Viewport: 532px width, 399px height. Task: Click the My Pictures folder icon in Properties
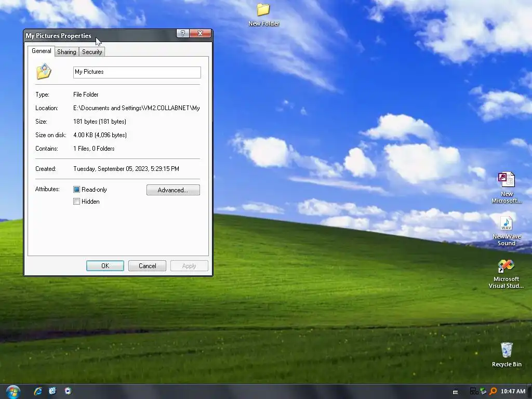coord(44,71)
